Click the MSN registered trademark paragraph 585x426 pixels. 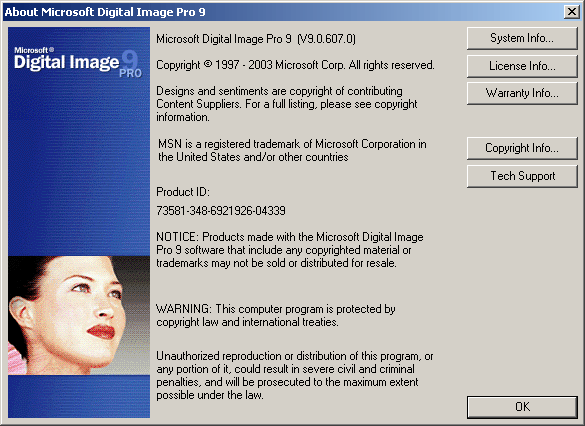(x=292, y=150)
